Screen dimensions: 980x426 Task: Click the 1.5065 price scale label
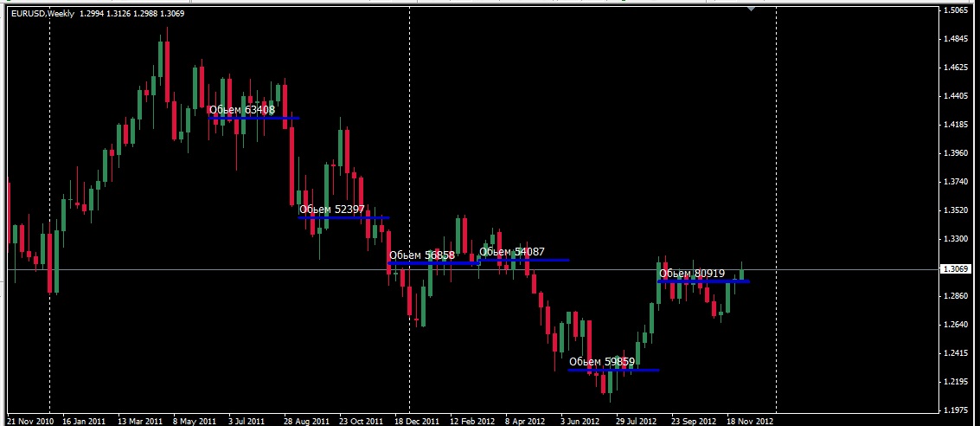click(x=958, y=10)
